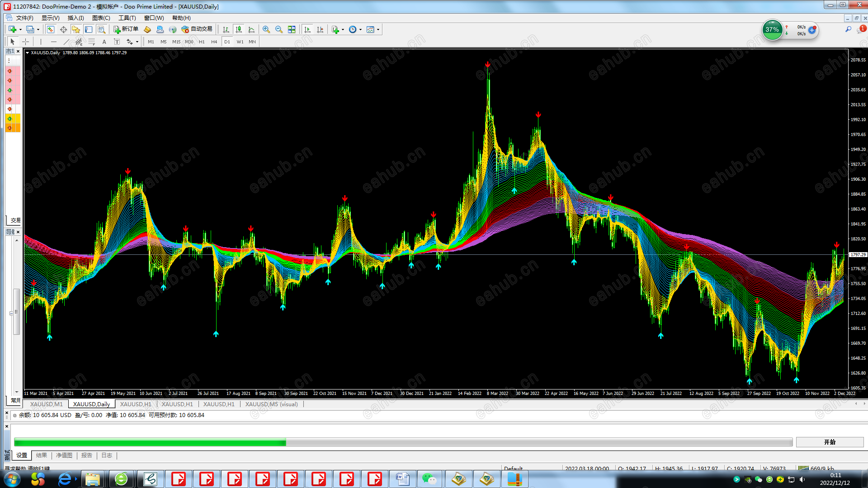Click the New Order (新订单) button
This screenshot has height=488, width=868.
(x=126, y=29)
